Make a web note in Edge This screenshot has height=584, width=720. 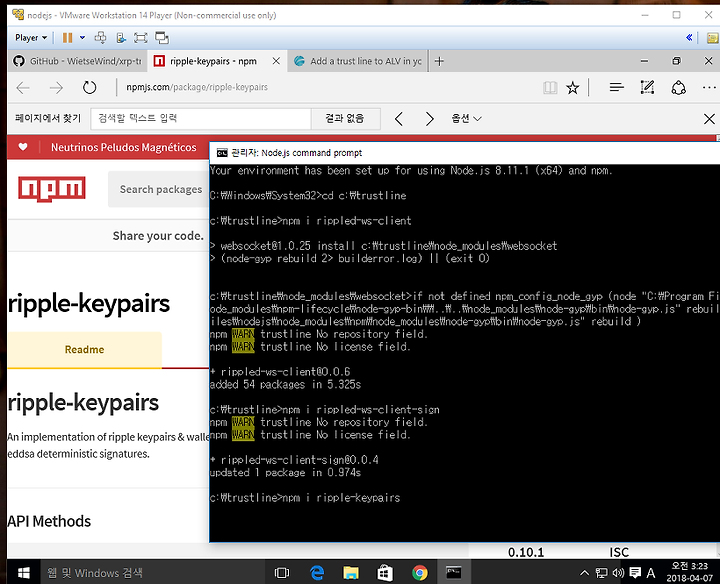647,87
